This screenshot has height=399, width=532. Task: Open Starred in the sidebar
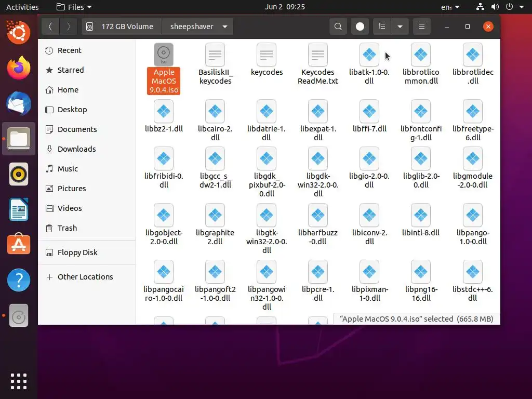[87, 70]
